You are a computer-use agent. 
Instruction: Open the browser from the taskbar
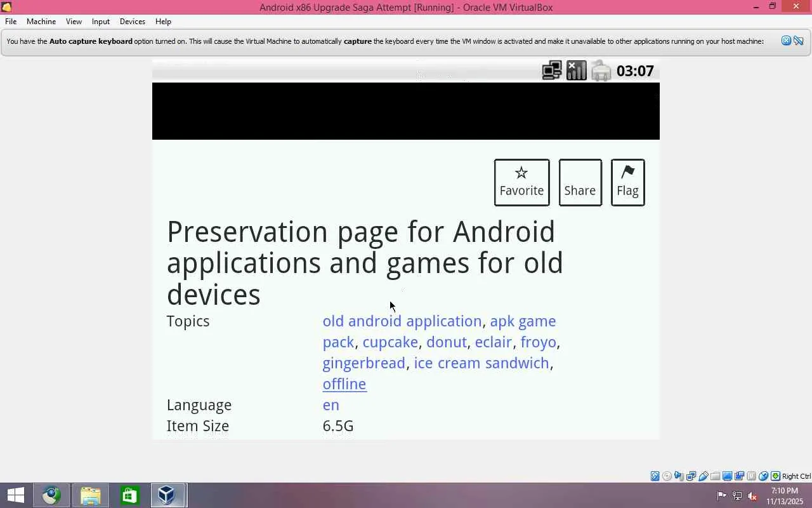coord(51,495)
